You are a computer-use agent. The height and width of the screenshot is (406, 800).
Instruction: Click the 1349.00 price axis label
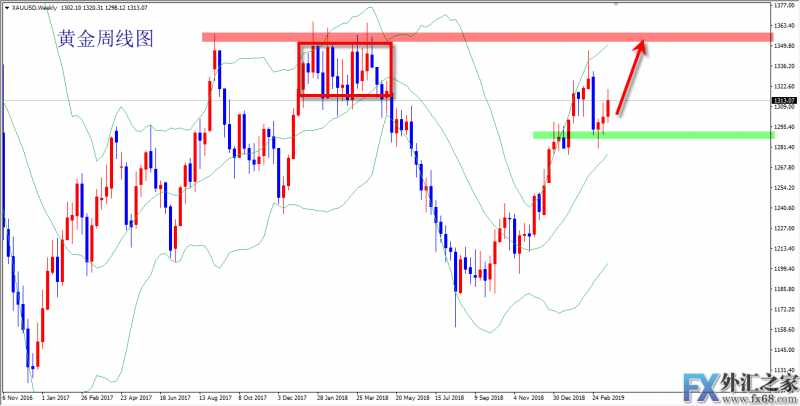[785, 46]
